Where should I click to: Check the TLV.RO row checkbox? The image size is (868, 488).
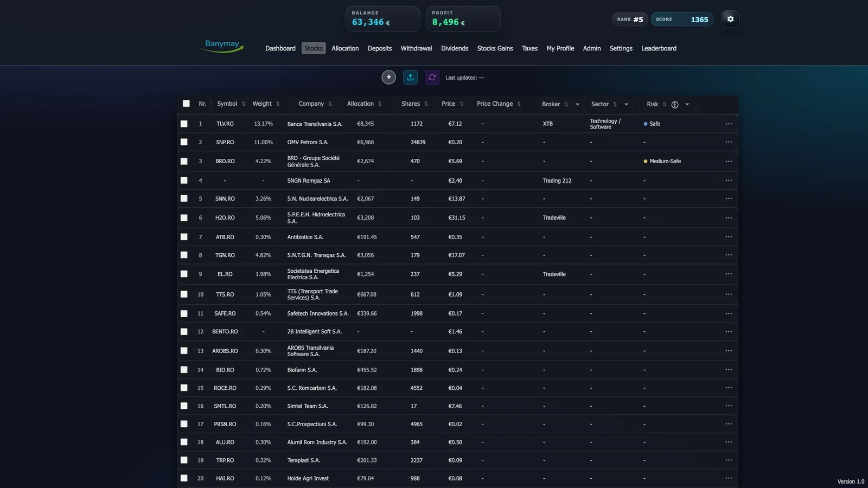click(184, 124)
